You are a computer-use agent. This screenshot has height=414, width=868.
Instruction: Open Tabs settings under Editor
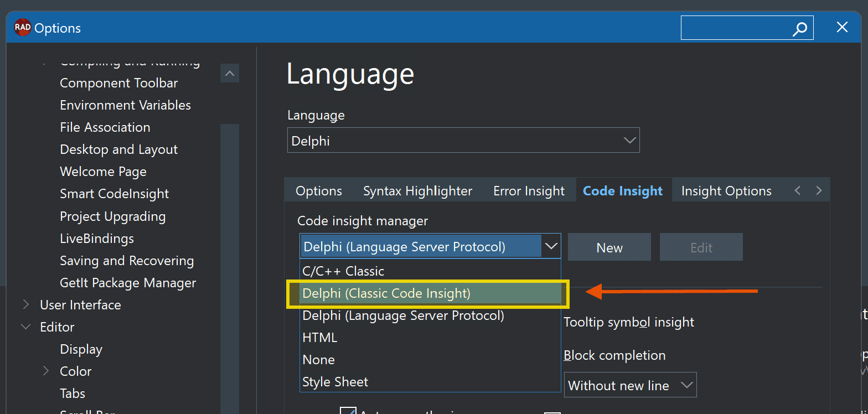[73, 394]
